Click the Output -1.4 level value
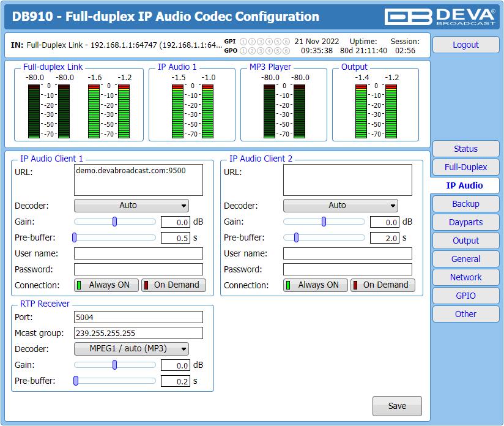Image resolution: width=504 pixels, height=426 pixels. [362, 78]
